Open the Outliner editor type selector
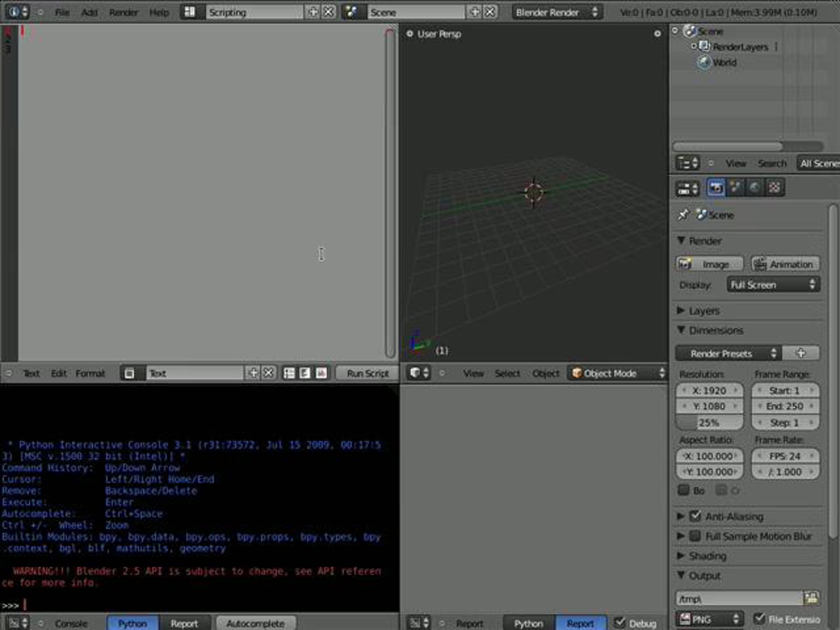Screen dimensions: 840x630 coord(688,163)
